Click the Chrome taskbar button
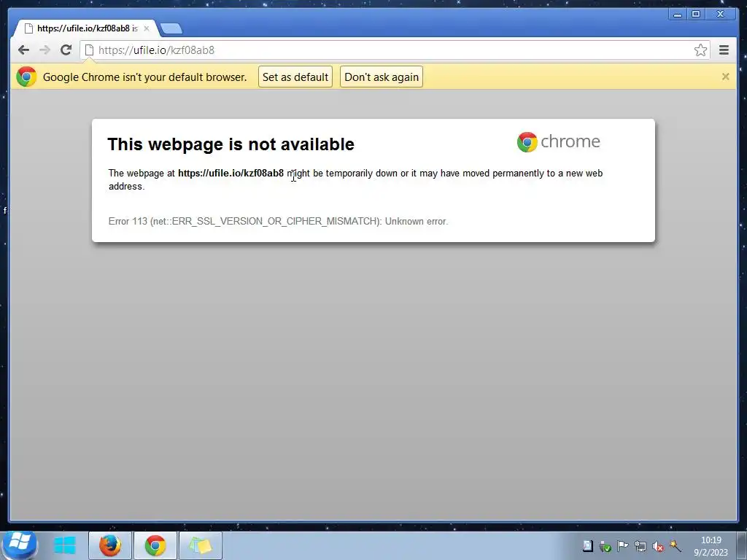 155,545
